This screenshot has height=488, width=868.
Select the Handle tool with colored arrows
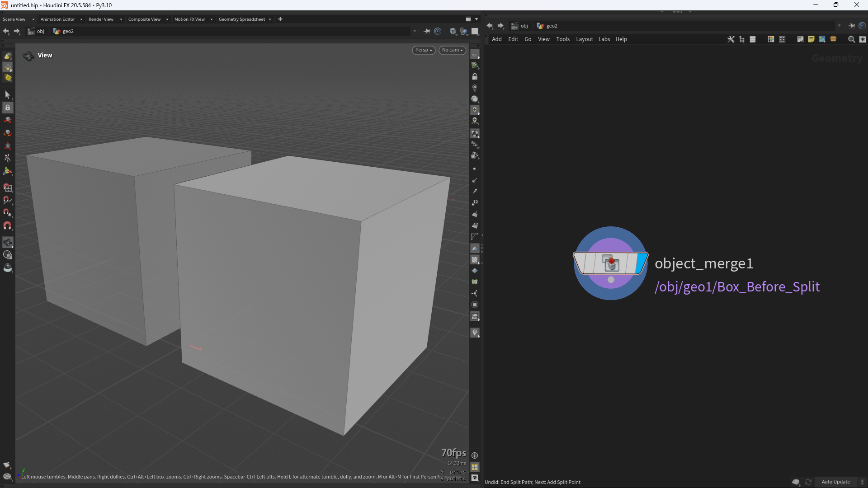(x=7, y=171)
